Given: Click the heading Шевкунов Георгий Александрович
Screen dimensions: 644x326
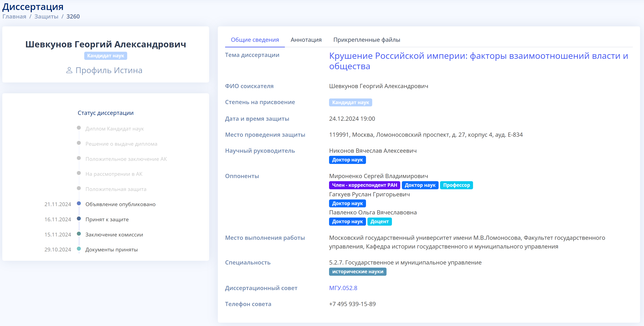Looking at the screenshot, I should tap(105, 44).
